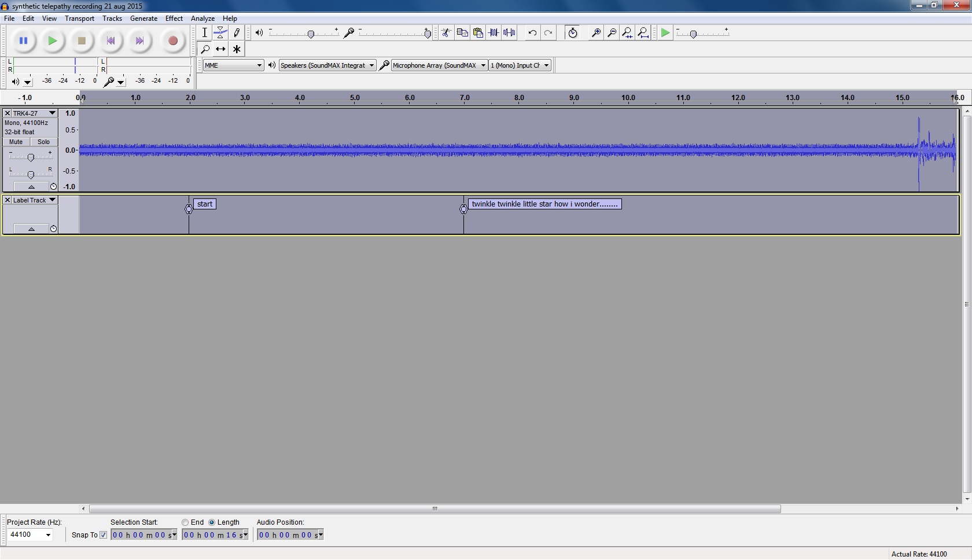Select the End radio button
Screen dimensions: 972x560
tap(185, 522)
